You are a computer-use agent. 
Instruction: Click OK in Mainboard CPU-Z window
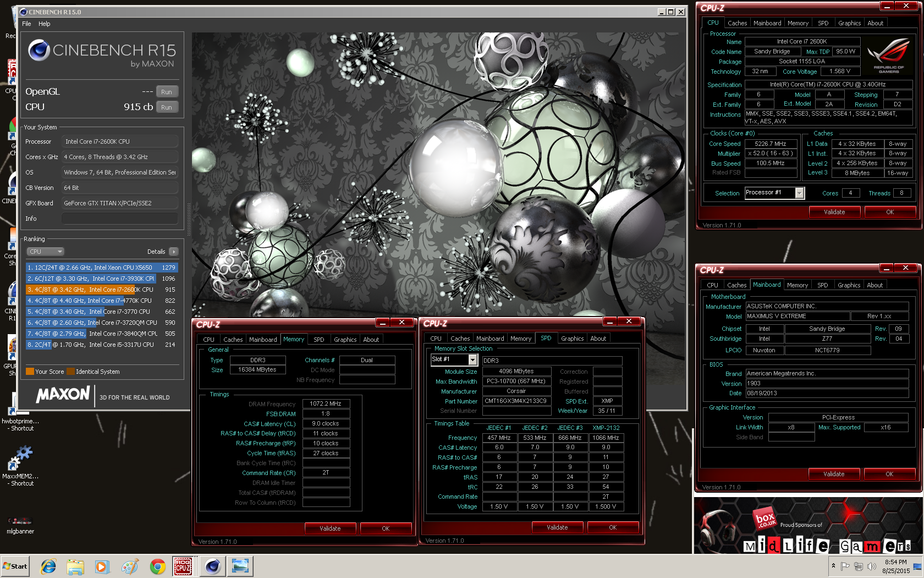point(889,474)
